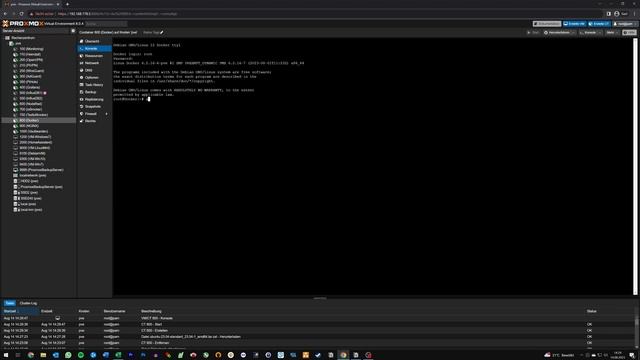Open the Herunterfahren dropdown button
The width and height of the screenshot is (640, 360).
coord(559,33)
